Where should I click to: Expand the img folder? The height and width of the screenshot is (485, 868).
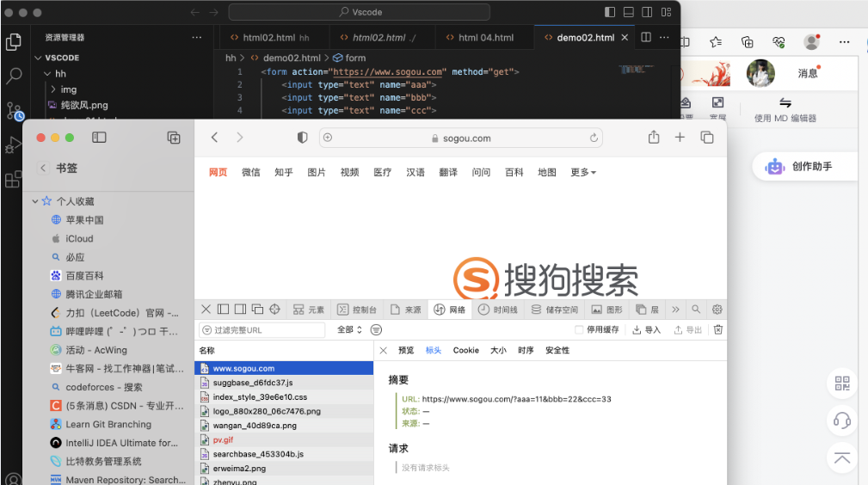53,89
